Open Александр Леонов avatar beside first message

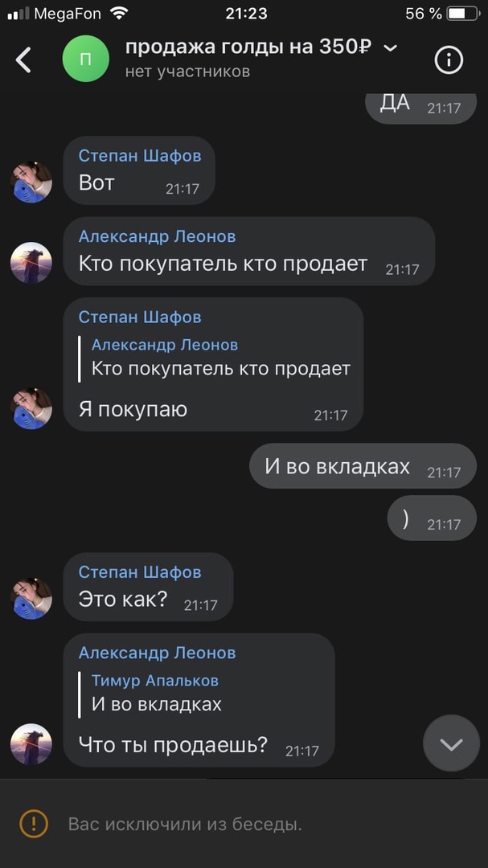click(x=31, y=262)
